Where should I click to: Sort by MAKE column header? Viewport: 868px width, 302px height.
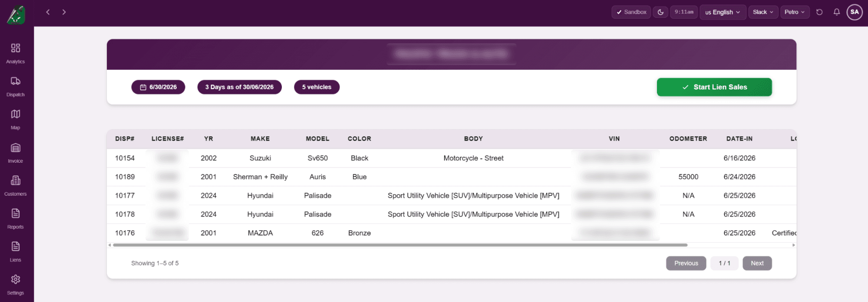click(x=260, y=139)
